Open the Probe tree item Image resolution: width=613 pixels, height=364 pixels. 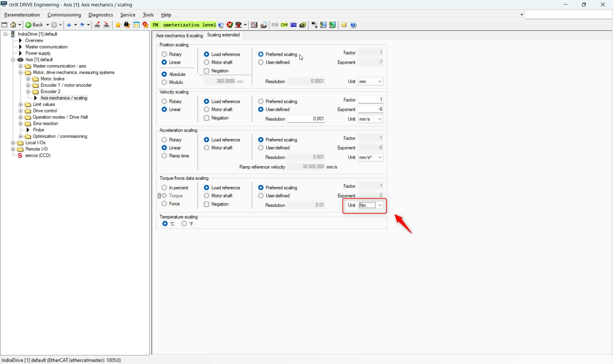tap(38, 130)
